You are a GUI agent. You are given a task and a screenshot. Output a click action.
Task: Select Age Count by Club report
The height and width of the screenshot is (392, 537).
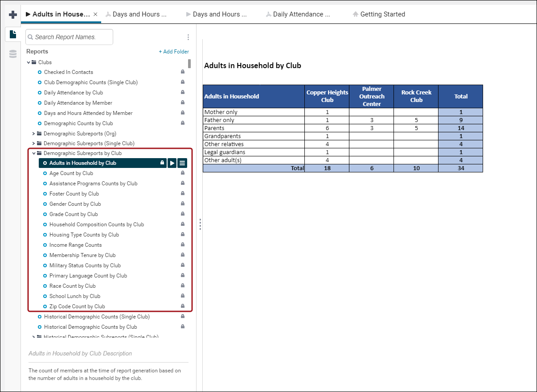pyautogui.click(x=71, y=173)
